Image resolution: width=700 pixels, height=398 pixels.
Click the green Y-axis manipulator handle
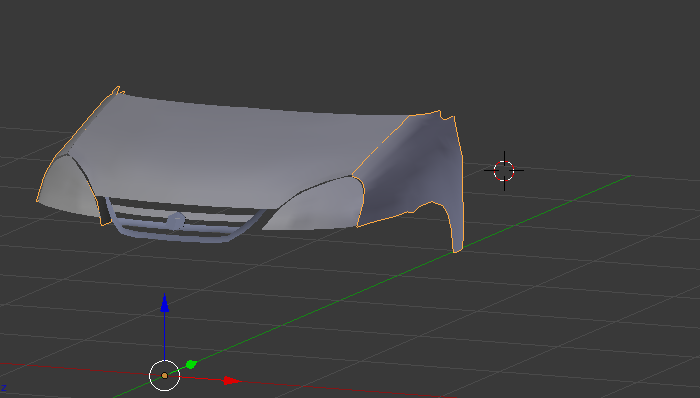(191, 365)
